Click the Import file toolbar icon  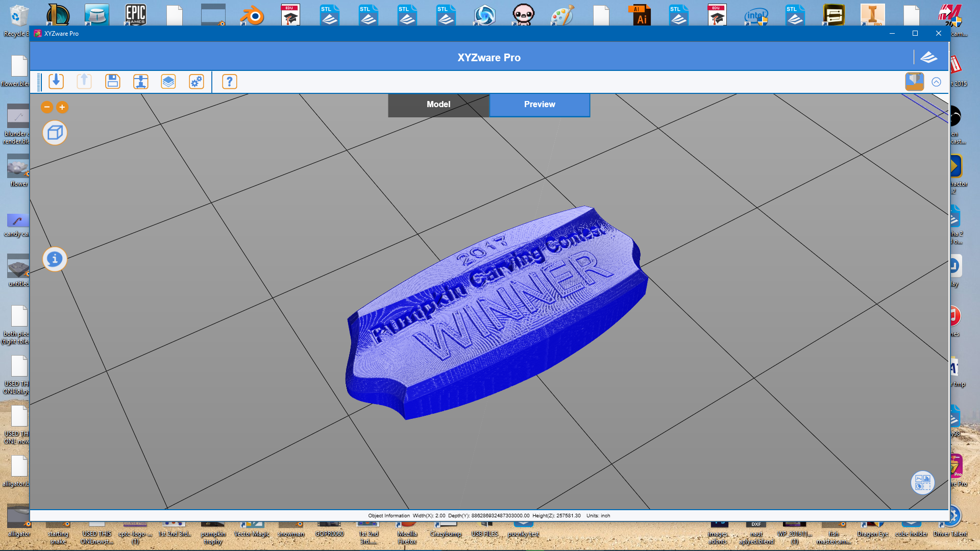[x=56, y=82]
